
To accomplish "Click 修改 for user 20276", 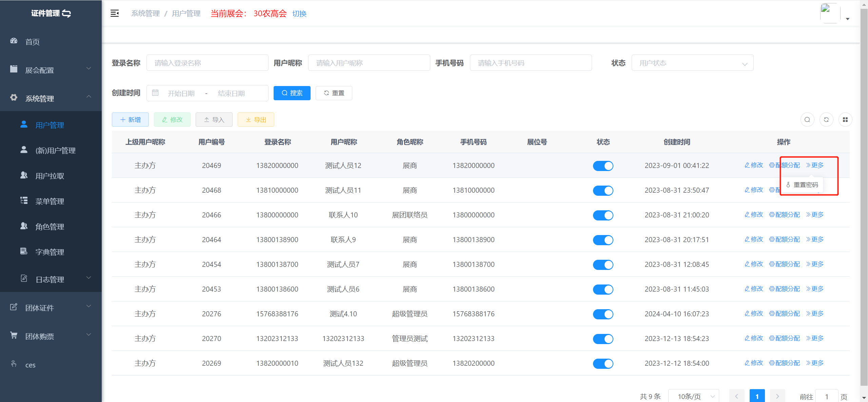I will click(754, 314).
